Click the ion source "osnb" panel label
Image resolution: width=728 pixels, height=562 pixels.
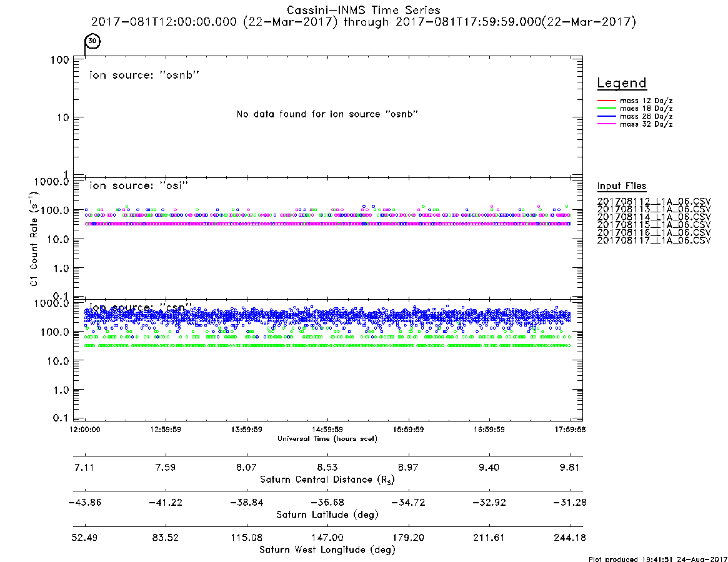pyautogui.click(x=144, y=75)
